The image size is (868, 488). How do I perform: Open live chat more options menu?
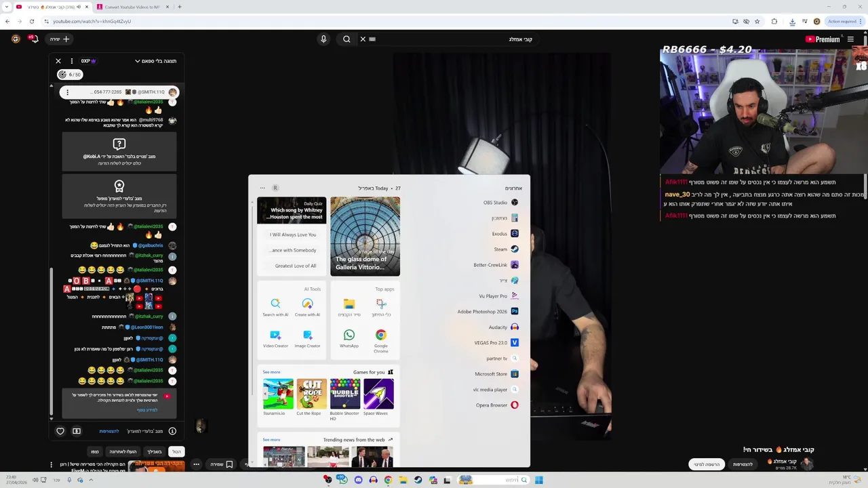(x=72, y=61)
